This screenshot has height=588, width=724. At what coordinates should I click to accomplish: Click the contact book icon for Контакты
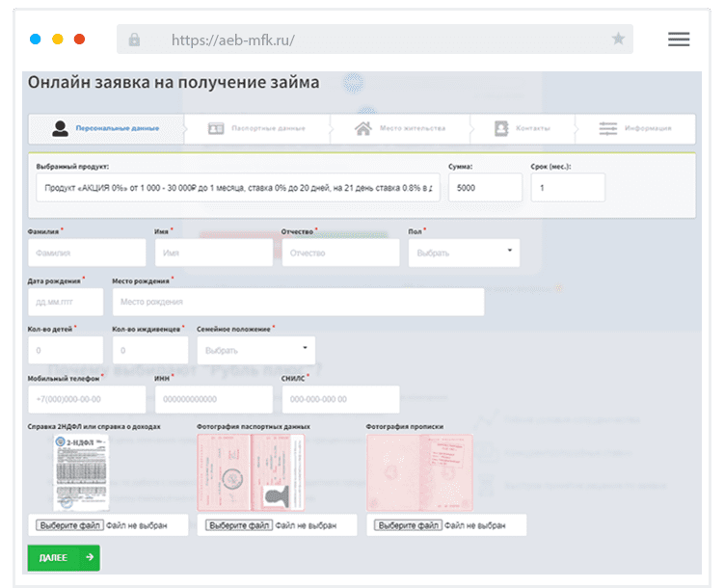(x=500, y=128)
